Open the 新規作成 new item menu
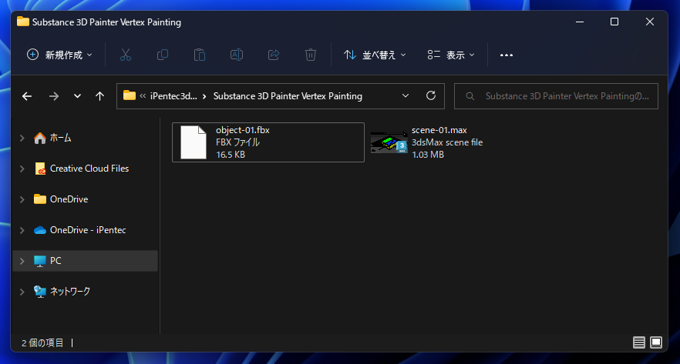This screenshot has height=364, width=680. 59,55
